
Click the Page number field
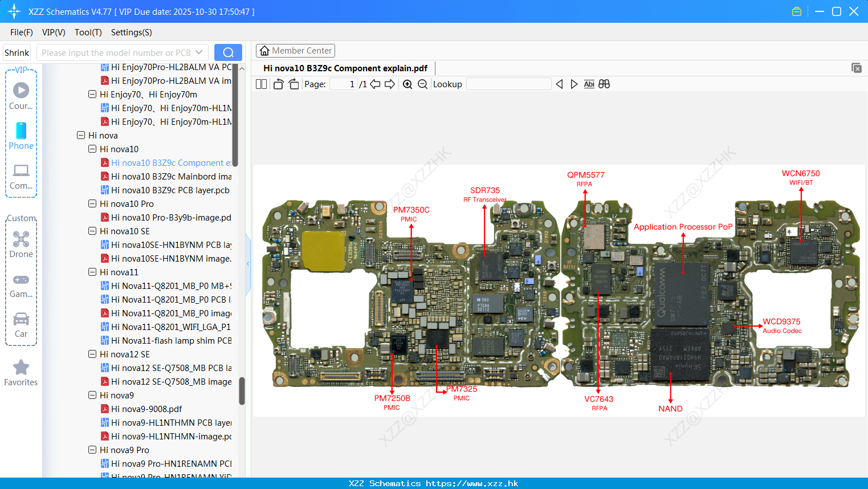(x=344, y=84)
